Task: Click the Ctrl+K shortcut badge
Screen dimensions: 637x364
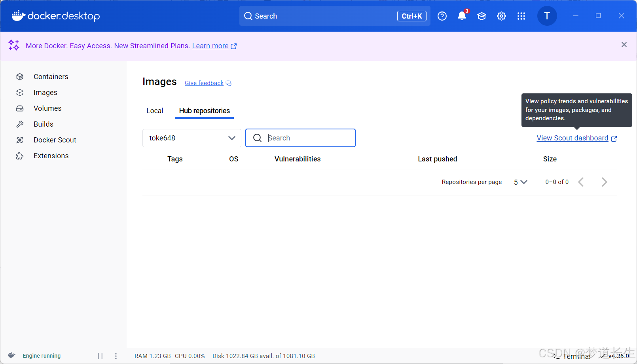Action: (412, 16)
